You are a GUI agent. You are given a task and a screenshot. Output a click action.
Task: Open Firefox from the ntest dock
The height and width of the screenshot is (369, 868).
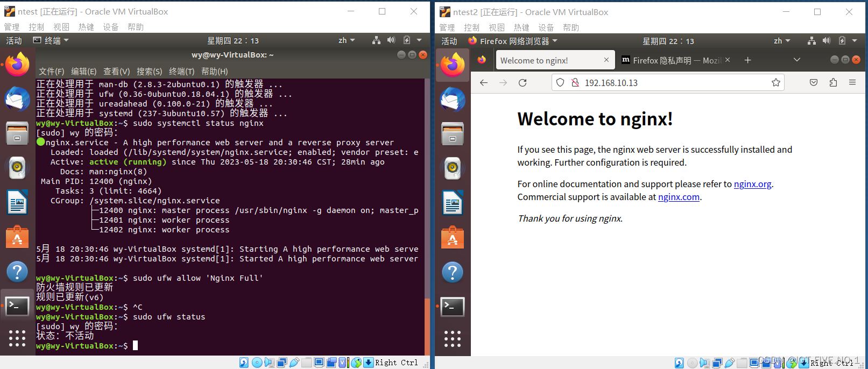(17, 65)
